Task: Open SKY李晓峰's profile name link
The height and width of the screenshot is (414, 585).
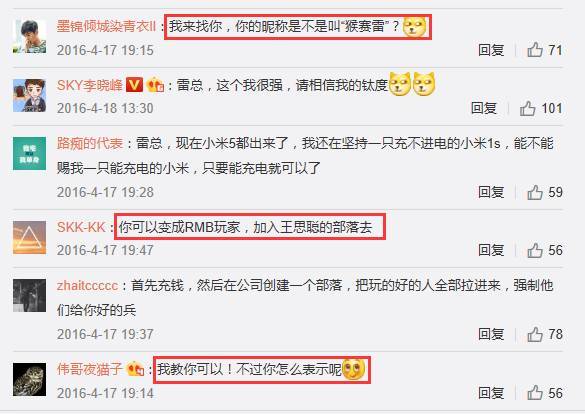Action: coord(90,85)
